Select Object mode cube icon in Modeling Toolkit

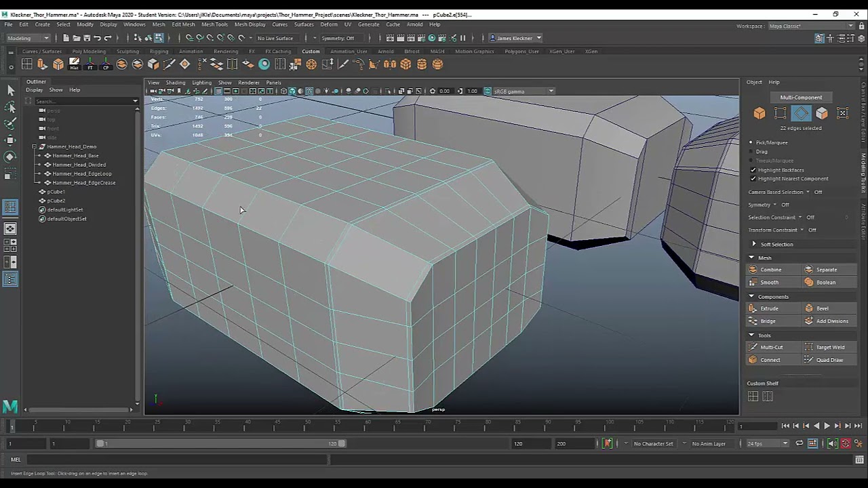click(759, 113)
